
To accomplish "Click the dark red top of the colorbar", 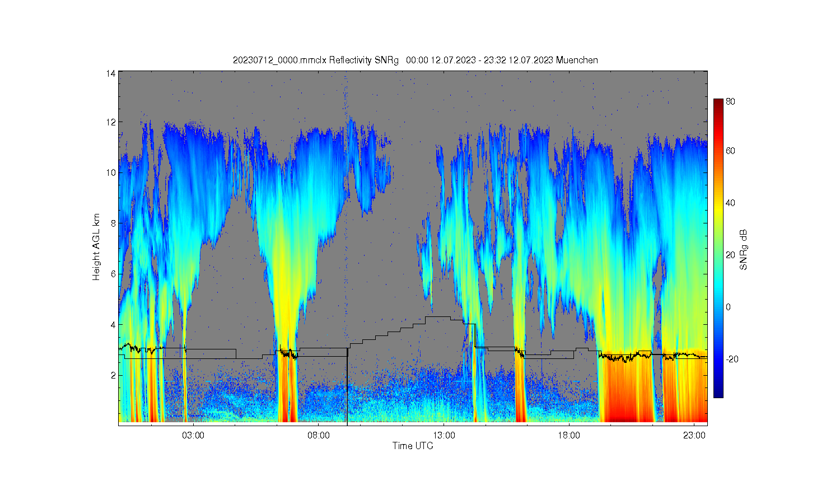I will click(718, 104).
